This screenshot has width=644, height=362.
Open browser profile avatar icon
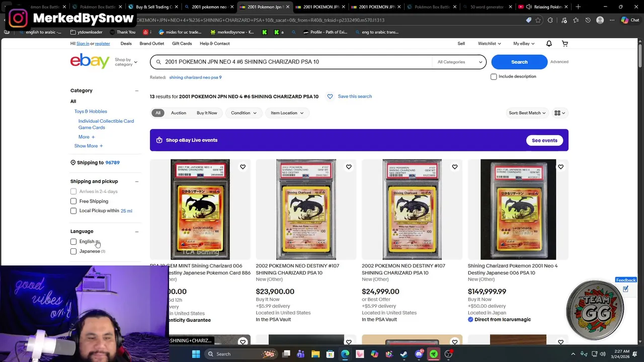(600, 20)
